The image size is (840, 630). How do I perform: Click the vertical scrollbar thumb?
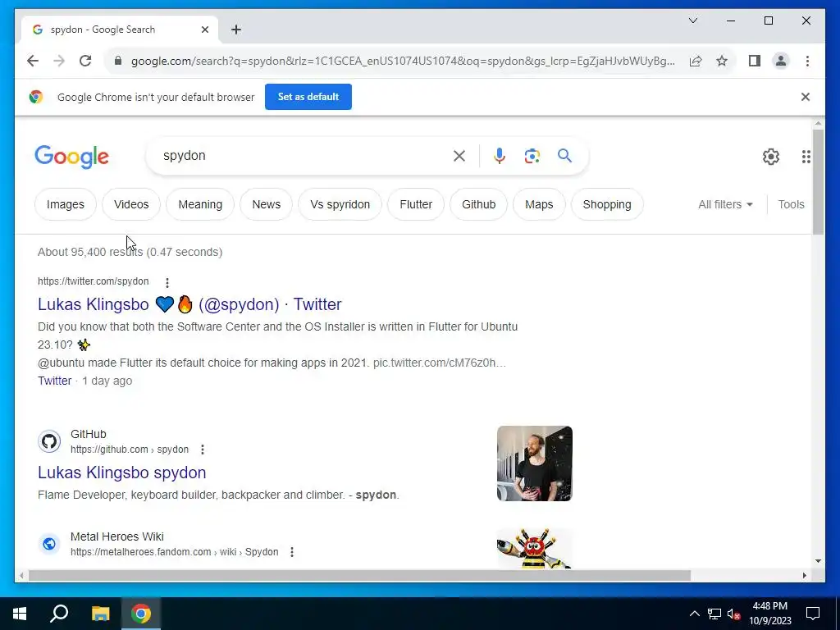tap(818, 181)
